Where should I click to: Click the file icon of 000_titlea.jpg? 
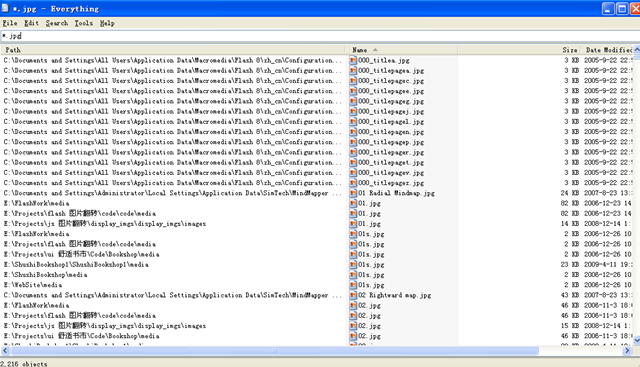[x=353, y=60]
